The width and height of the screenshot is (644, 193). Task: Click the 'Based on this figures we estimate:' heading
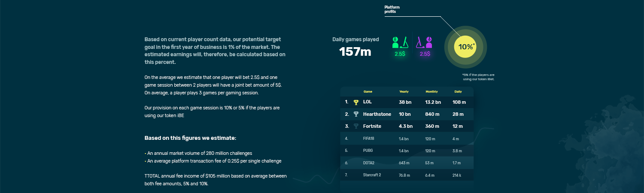pyautogui.click(x=190, y=138)
